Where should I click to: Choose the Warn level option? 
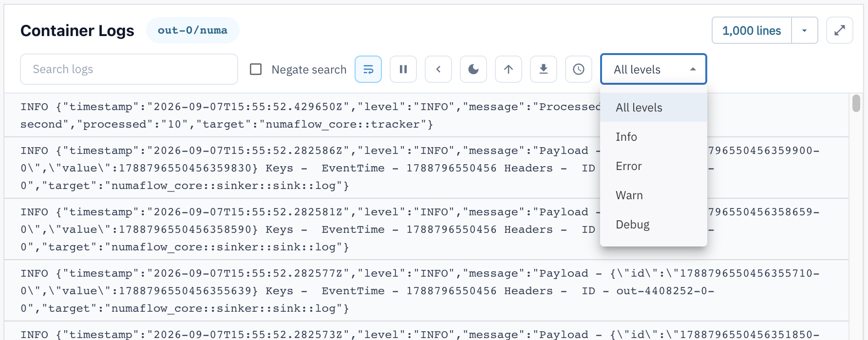coord(654,195)
